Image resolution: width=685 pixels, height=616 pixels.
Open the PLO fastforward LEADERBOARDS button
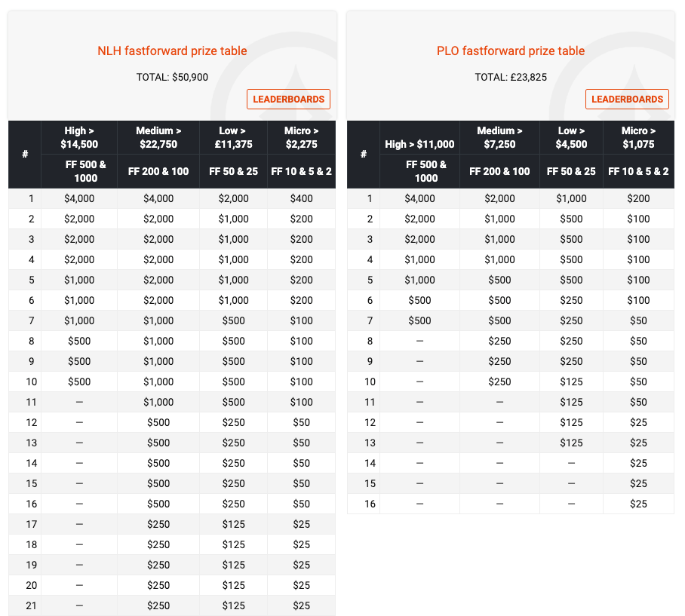point(627,99)
